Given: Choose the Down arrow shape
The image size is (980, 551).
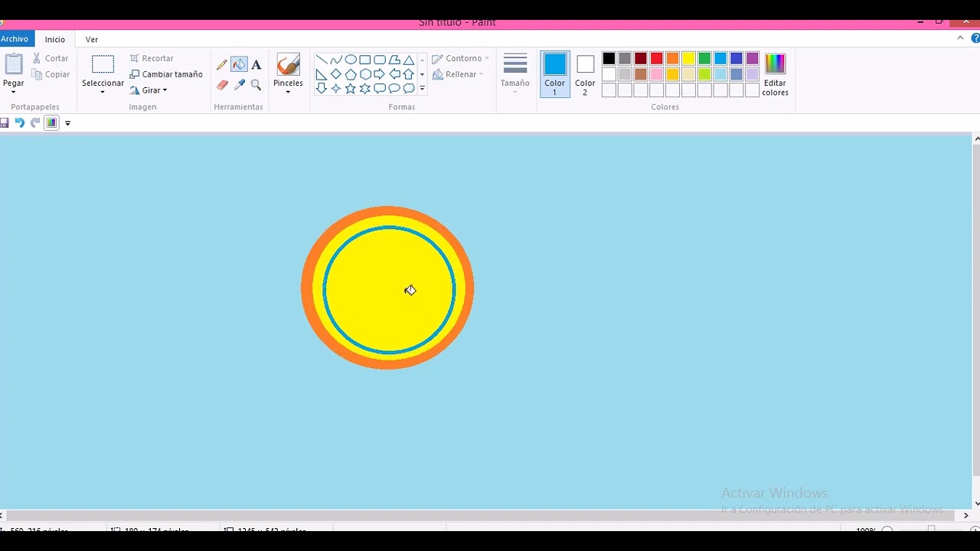Looking at the screenshot, I should [x=322, y=89].
